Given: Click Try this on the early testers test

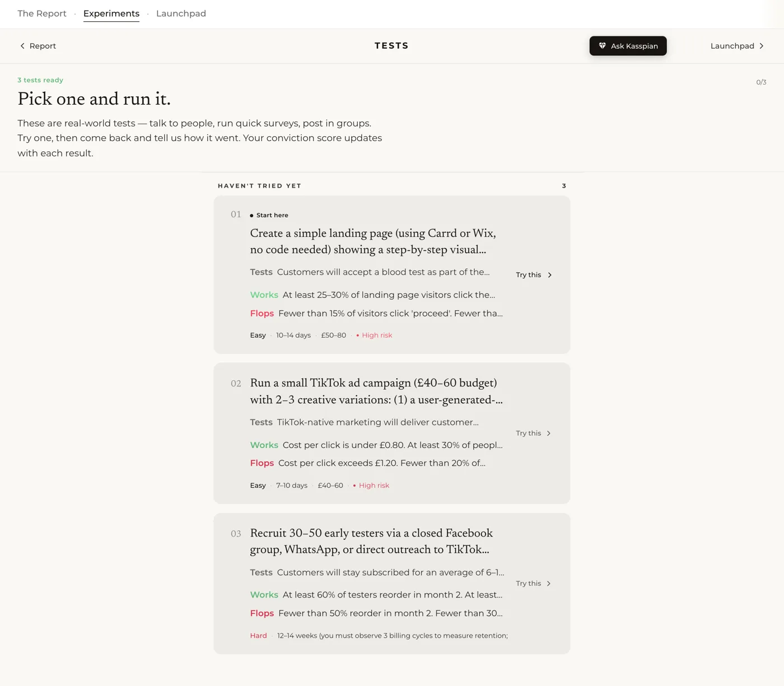Looking at the screenshot, I should click(x=534, y=584).
